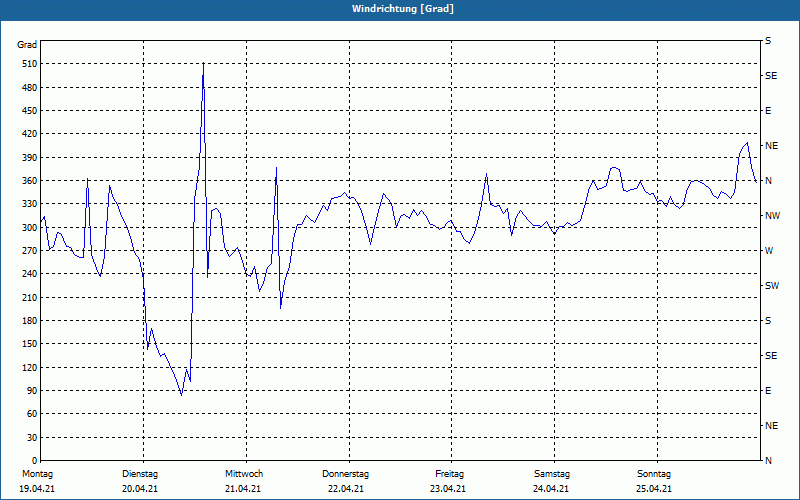The height and width of the screenshot is (500, 800).
Task: Select the "Samstag" day label
Action: pos(552,474)
